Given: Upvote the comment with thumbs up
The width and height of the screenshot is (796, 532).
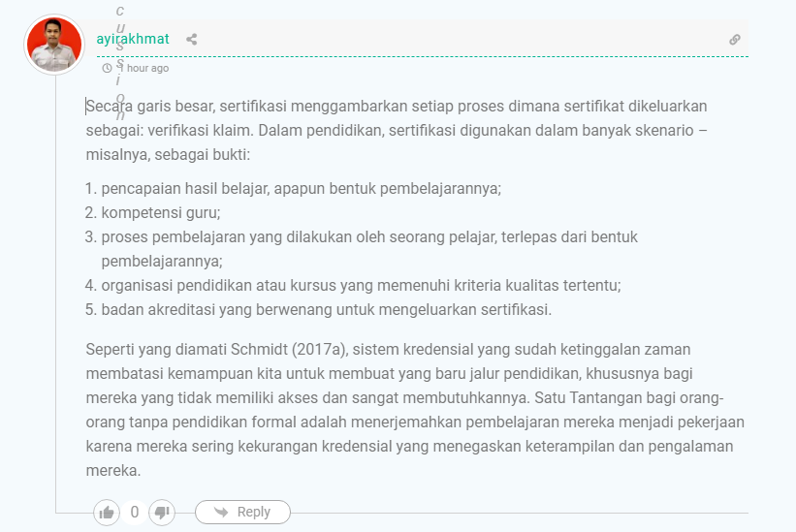Looking at the screenshot, I should coord(107,513).
